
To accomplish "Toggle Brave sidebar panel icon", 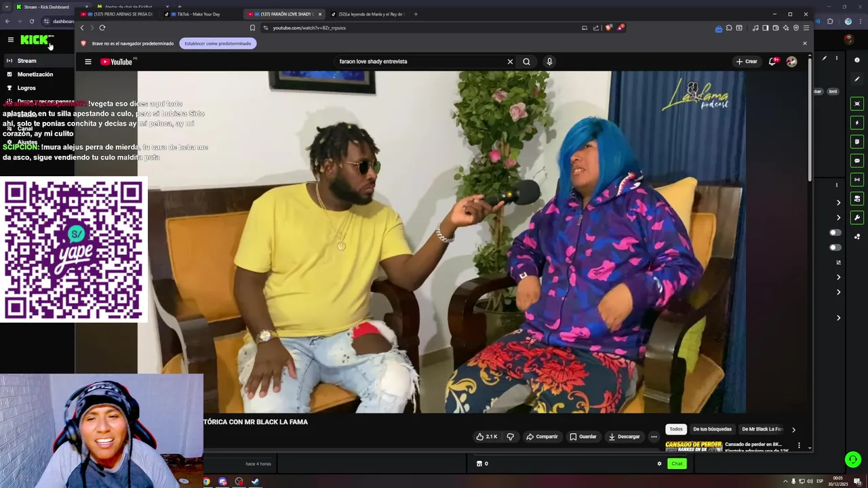I will 766,28.
